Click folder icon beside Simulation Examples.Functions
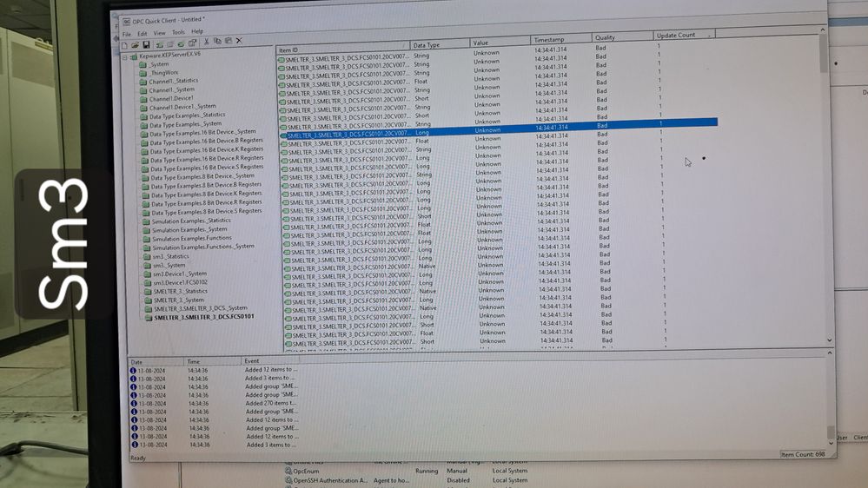Viewport: 868px width, 488px height. point(147,240)
